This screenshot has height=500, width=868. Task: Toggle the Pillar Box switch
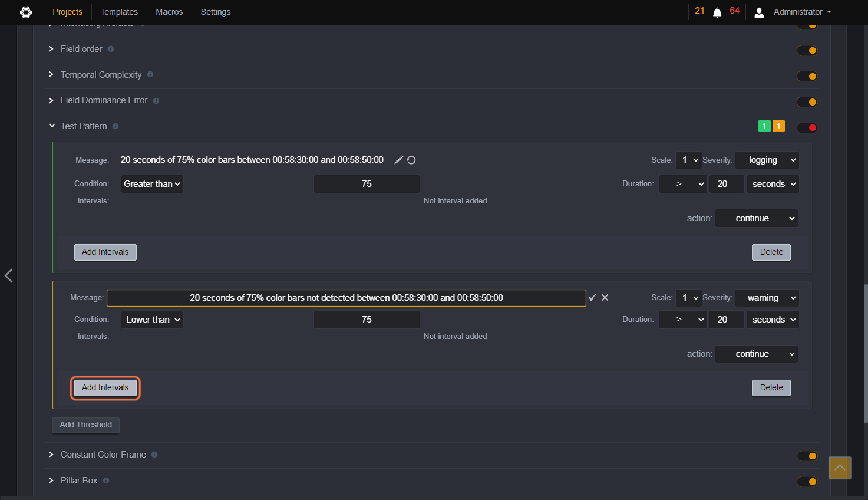tap(807, 482)
